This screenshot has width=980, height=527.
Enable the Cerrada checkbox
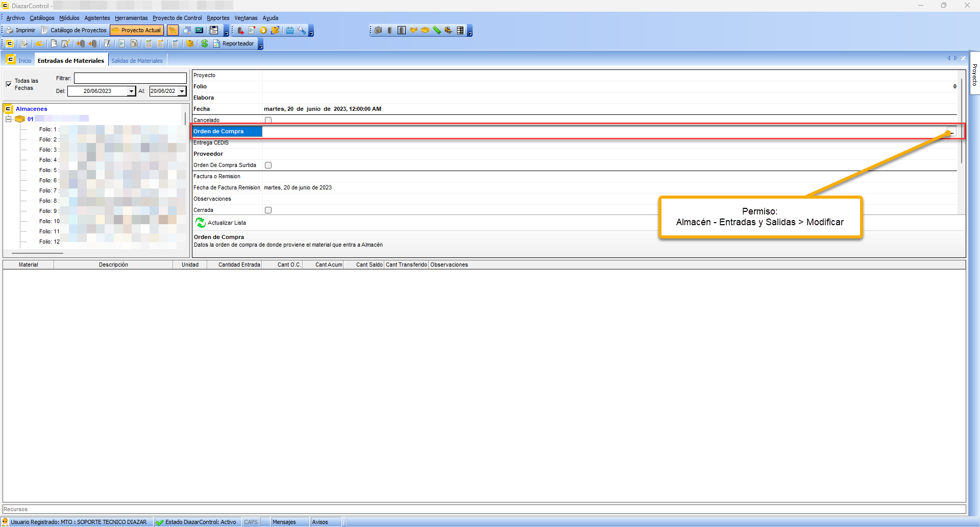[268, 210]
